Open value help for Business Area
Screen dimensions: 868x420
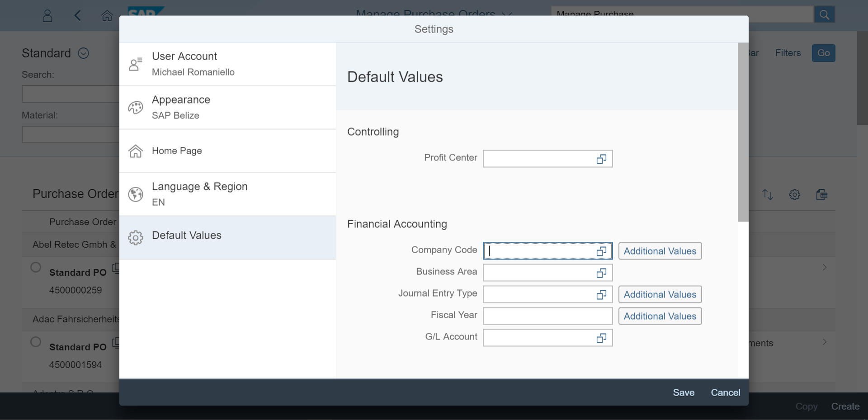click(601, 273)
